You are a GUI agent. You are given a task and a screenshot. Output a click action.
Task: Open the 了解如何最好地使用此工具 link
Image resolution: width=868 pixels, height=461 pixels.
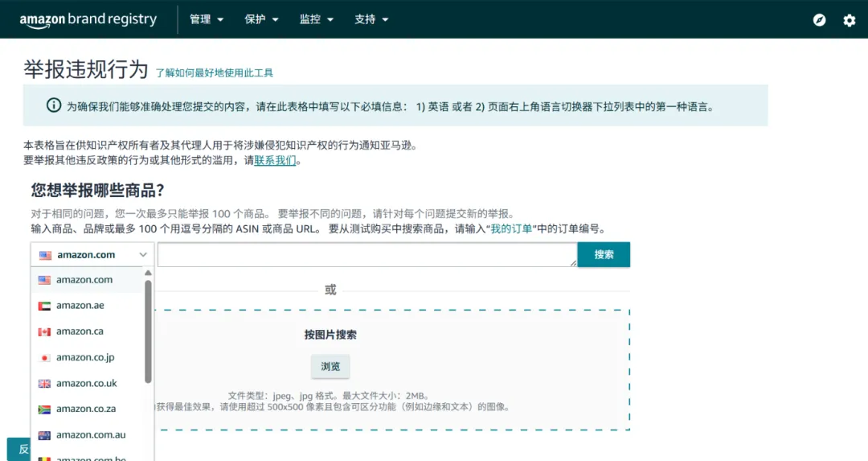point(214,72)
